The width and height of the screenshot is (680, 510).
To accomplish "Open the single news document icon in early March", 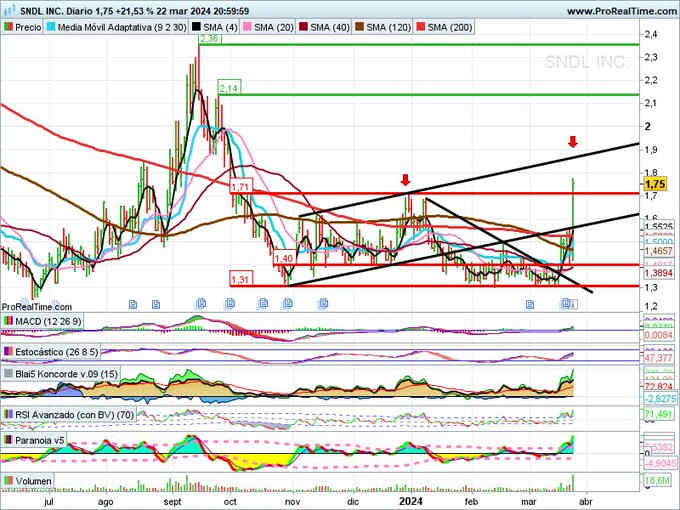I will pos(530,304).
